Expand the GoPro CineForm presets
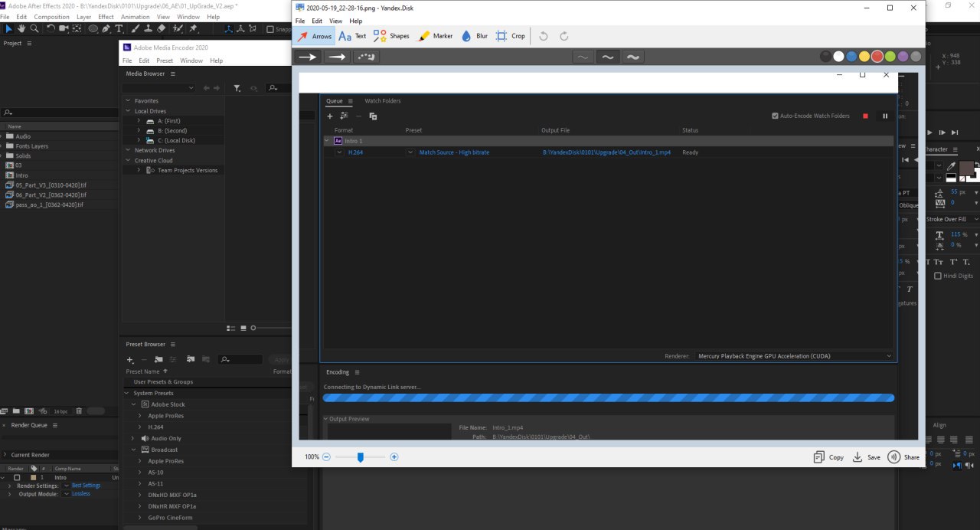Screen dimensions: 980x530 [x=140, y=519]
